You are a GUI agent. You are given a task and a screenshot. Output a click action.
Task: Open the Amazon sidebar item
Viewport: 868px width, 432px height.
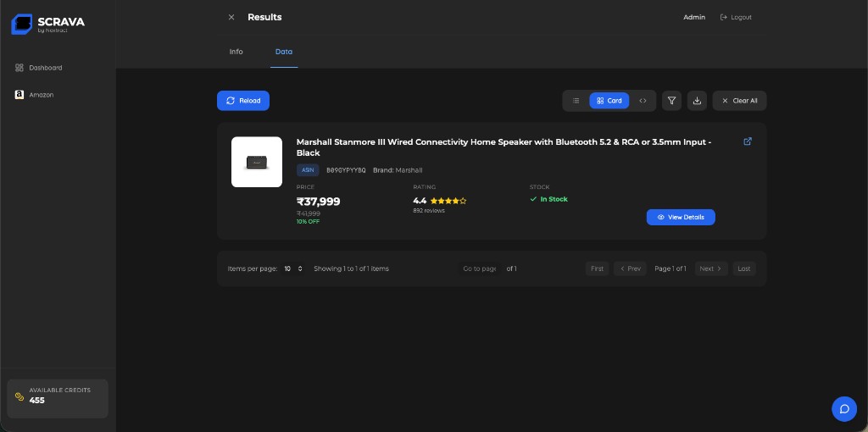tap(34, 95)
